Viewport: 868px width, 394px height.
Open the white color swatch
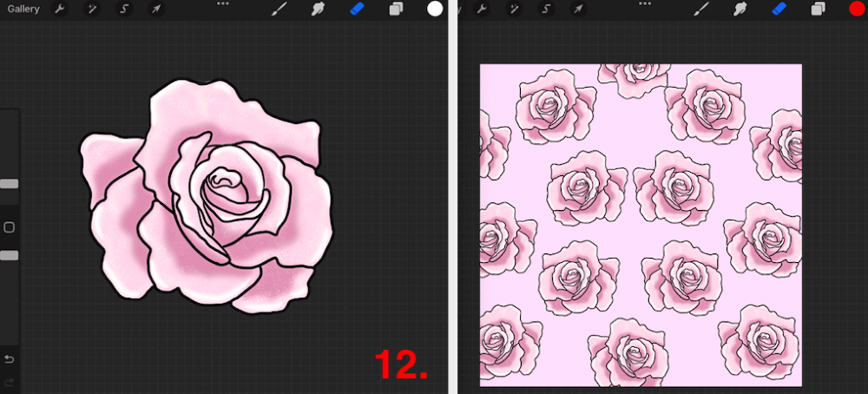tap(435, 9)
